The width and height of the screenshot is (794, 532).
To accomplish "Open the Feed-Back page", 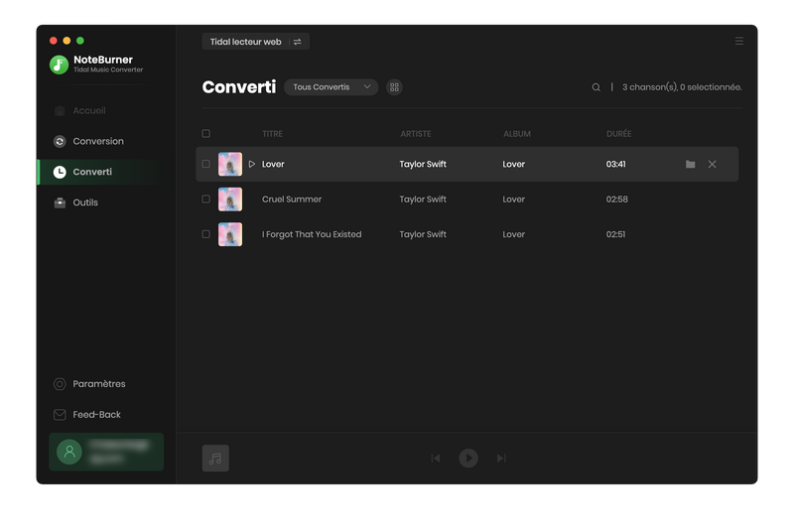I will click(x=87, y=415).
